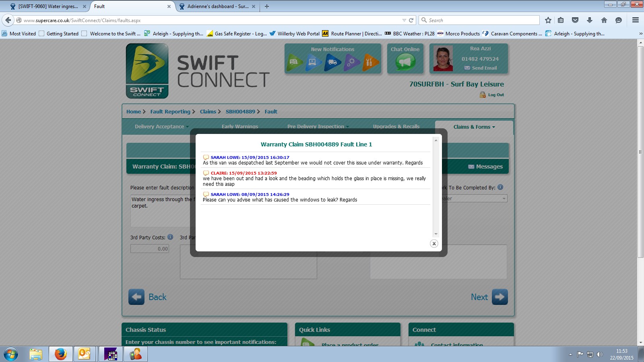This screenshot has width=644, height=362.
Task: Open the Claims breadcrumb link
Action: (x=208, y=112)
